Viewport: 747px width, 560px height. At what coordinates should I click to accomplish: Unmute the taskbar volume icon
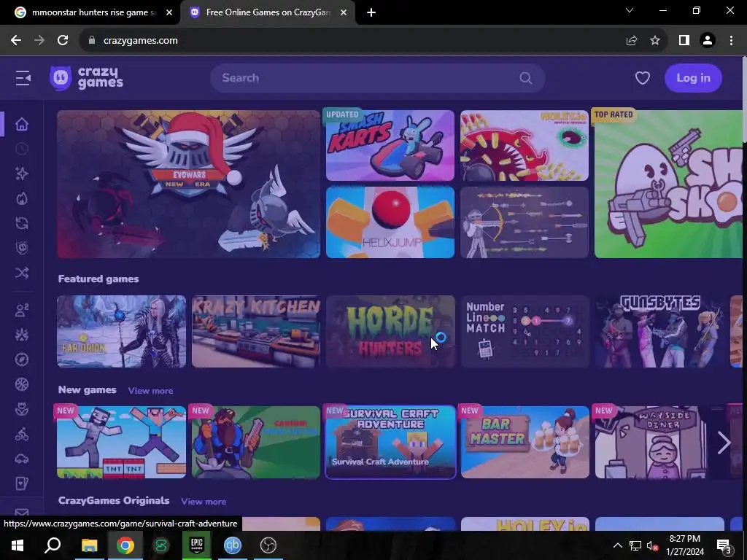coord(652,545)
